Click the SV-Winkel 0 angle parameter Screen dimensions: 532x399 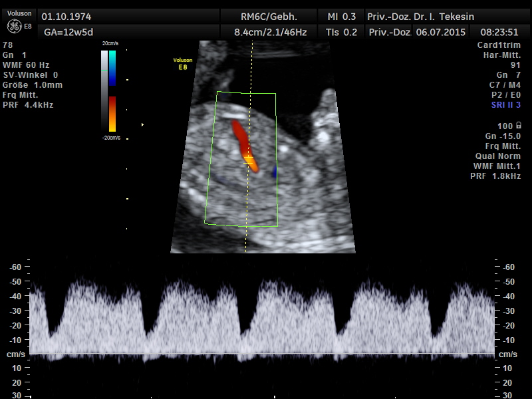pyautogui.click(x=30, y=75)
